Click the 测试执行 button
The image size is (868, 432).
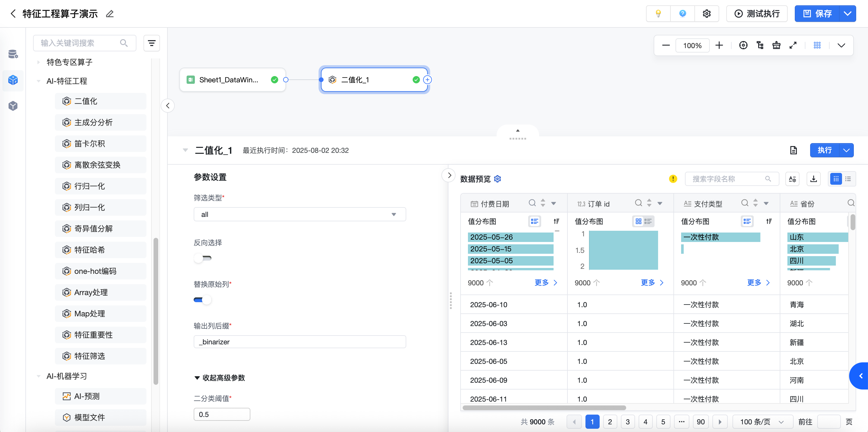(x=757, y=14)
